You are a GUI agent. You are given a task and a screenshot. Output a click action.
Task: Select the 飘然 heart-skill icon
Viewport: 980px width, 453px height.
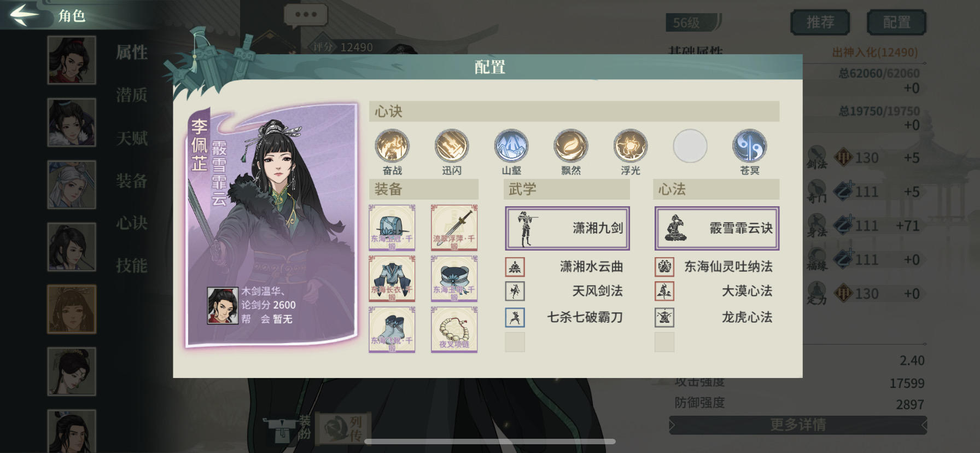point(571,146)
